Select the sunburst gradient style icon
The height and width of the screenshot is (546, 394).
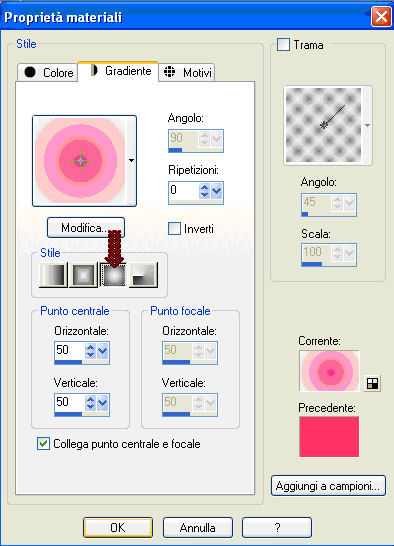click(x=113, y=275)
